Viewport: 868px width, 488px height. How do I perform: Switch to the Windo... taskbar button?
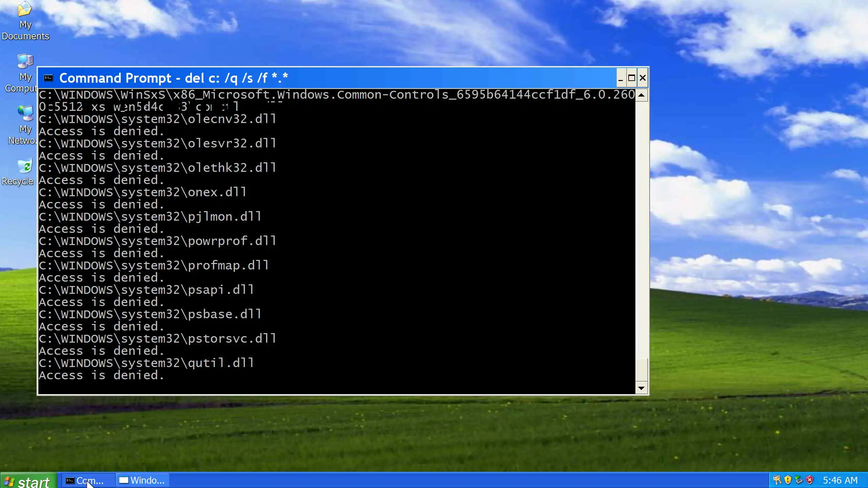click(142, 481)
